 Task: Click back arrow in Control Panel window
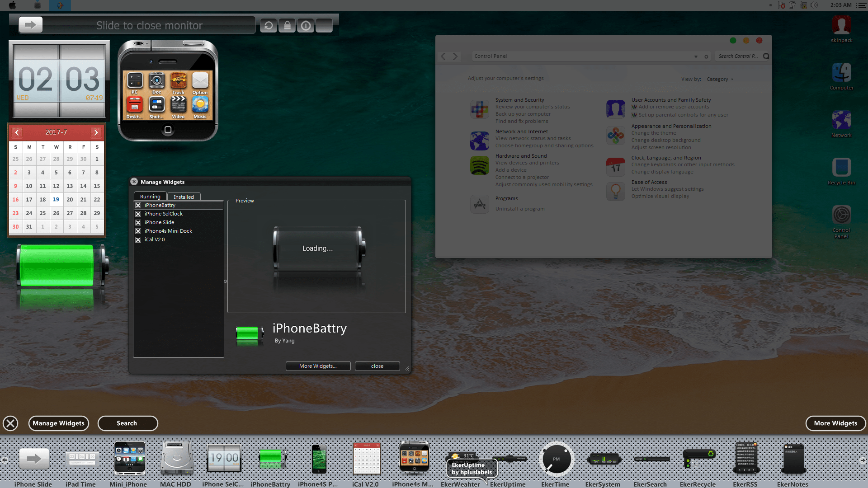[x=443, y=56]
